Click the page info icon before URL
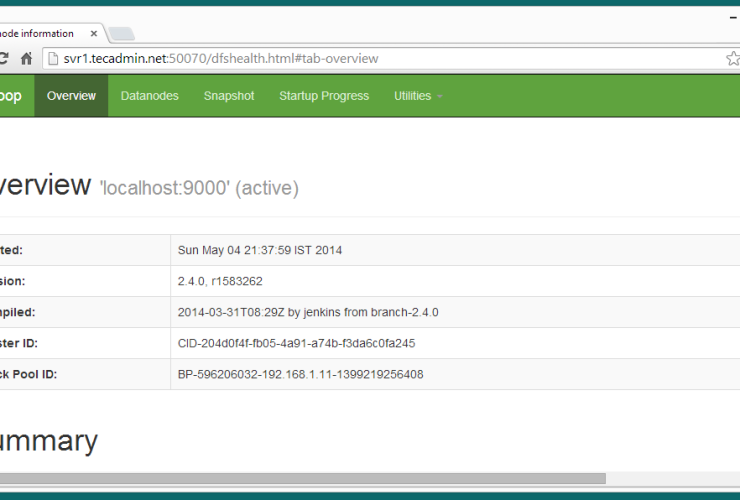Viewport: 740px width, 500px height. [x=54, y=59]
